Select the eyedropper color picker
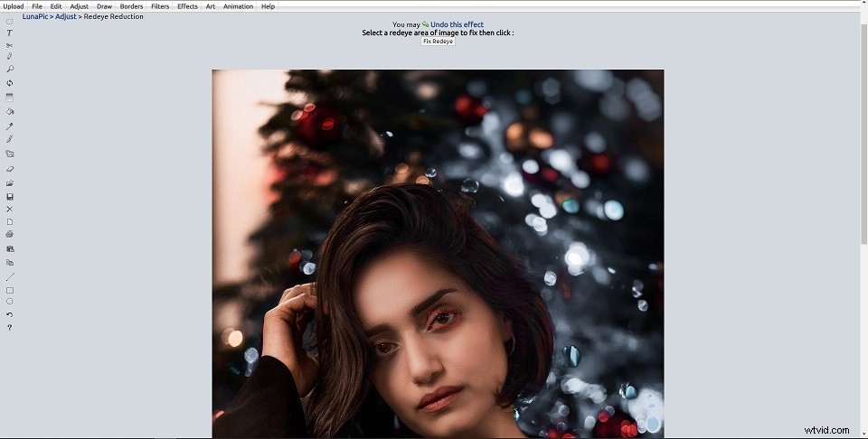868x439 pixels. (9, 126)
